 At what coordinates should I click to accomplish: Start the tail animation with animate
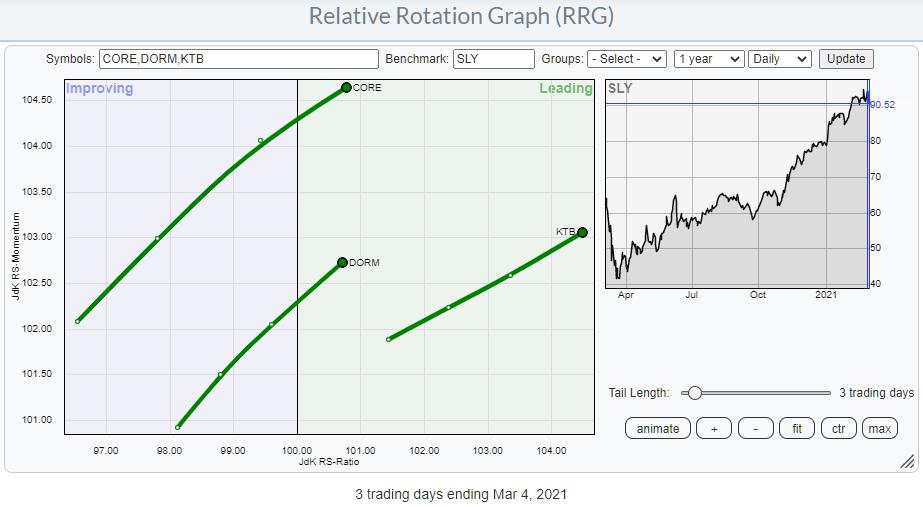[x=657, y=429]
